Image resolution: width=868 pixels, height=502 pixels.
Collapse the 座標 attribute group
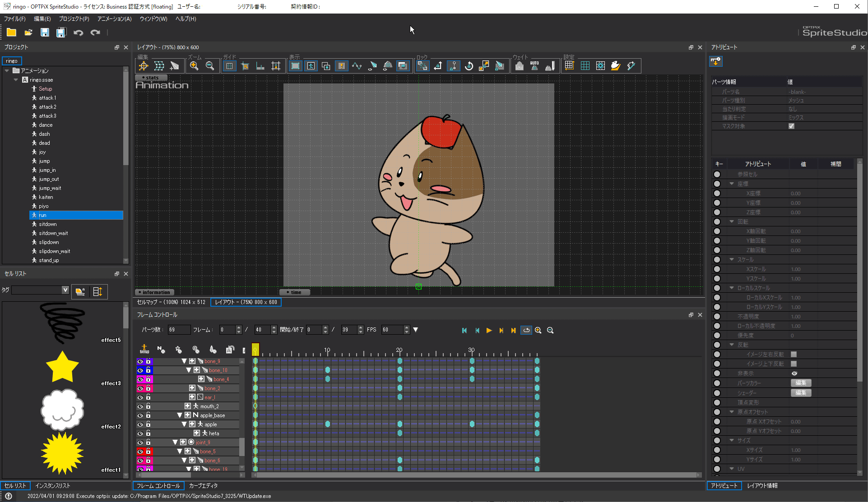pos(732,184)
